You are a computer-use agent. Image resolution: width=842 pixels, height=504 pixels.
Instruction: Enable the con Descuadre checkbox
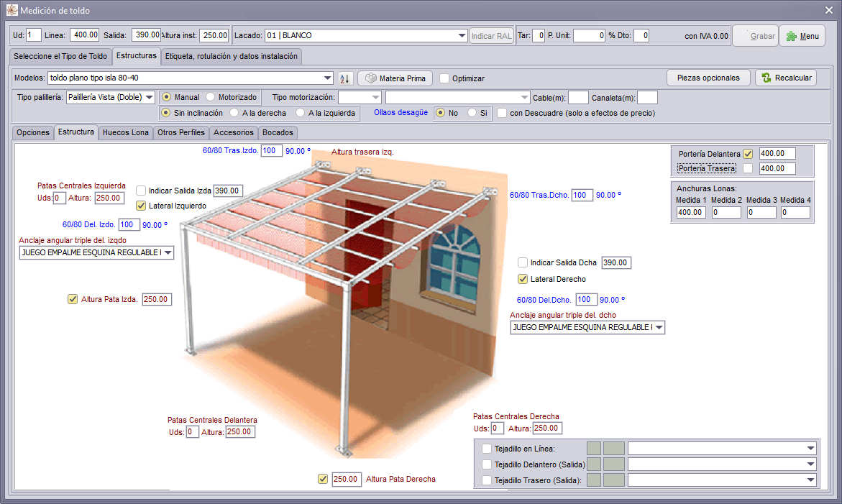(x=502, y=114)
